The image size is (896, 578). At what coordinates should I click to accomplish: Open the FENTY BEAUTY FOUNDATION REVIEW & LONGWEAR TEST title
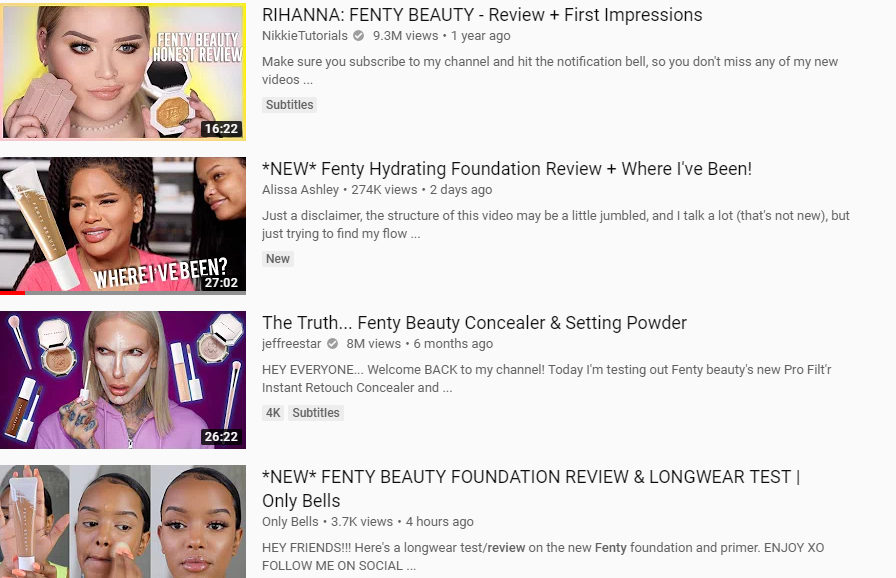tap(531, 489)
